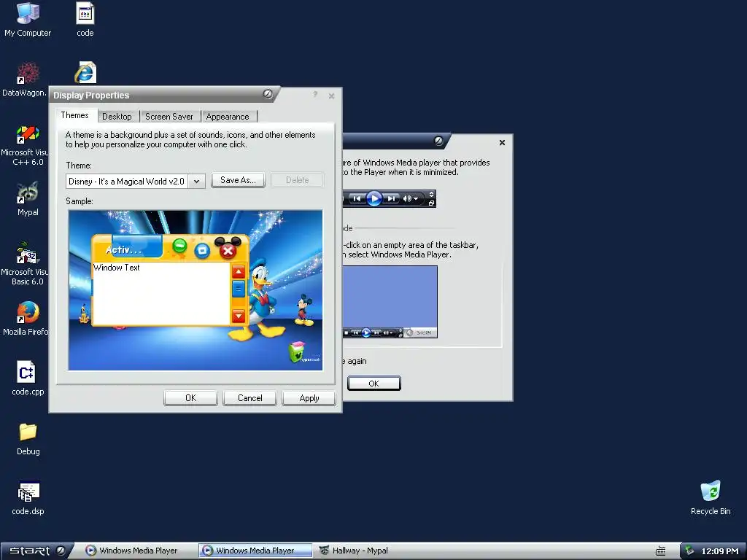Viewport: 747px width, 560px height.
Task: Open the Start menu
Action: (x=36, y=551)
